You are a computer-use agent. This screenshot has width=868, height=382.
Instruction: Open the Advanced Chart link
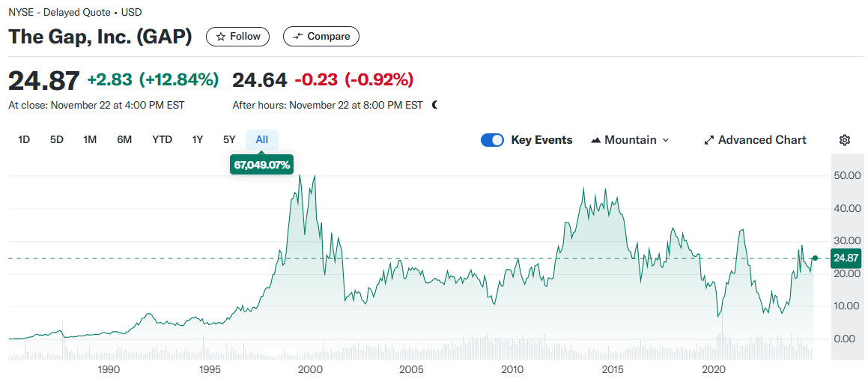[755, 140]
